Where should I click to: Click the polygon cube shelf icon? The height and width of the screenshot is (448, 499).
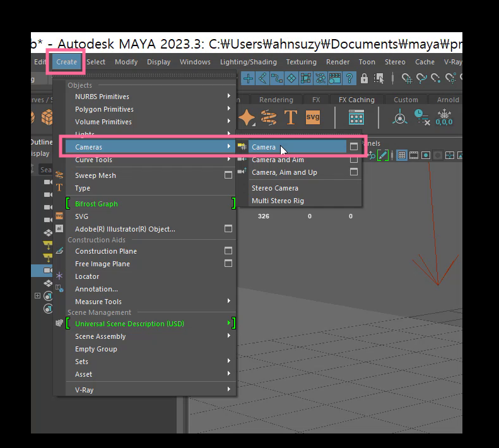(47, 117)
